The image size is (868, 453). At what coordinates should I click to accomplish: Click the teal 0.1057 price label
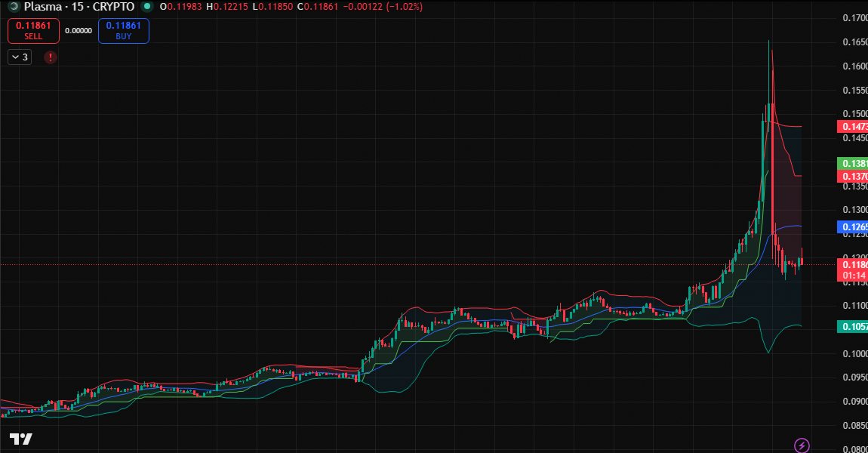pyautogui.click(x=852, y=326)
